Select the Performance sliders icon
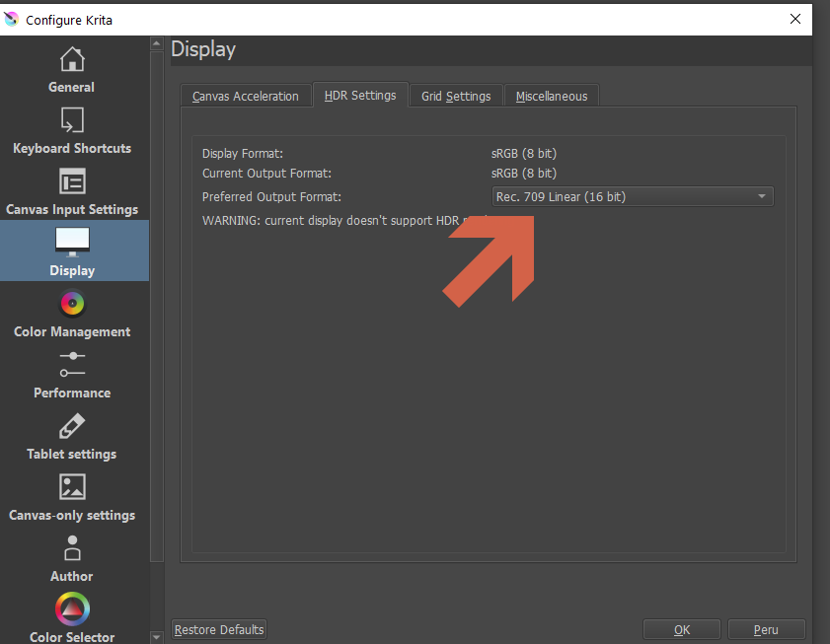 click(72, 364)
